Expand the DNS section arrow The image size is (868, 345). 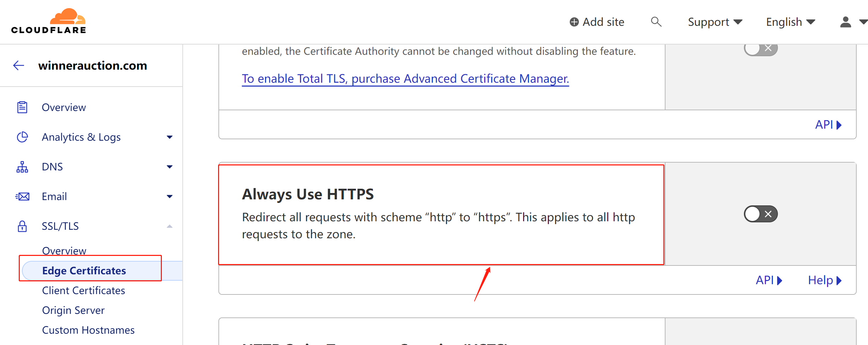tap(170, 167)
